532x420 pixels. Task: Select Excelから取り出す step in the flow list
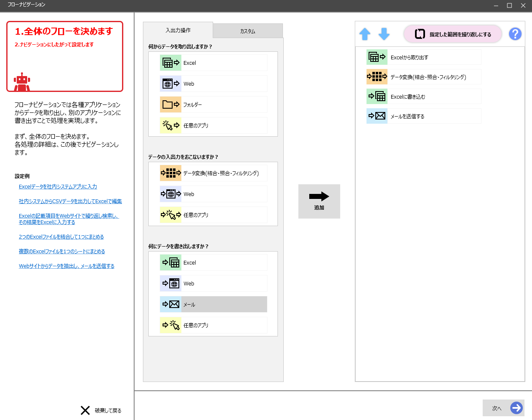pyautogui.click(x=423, y=57)
